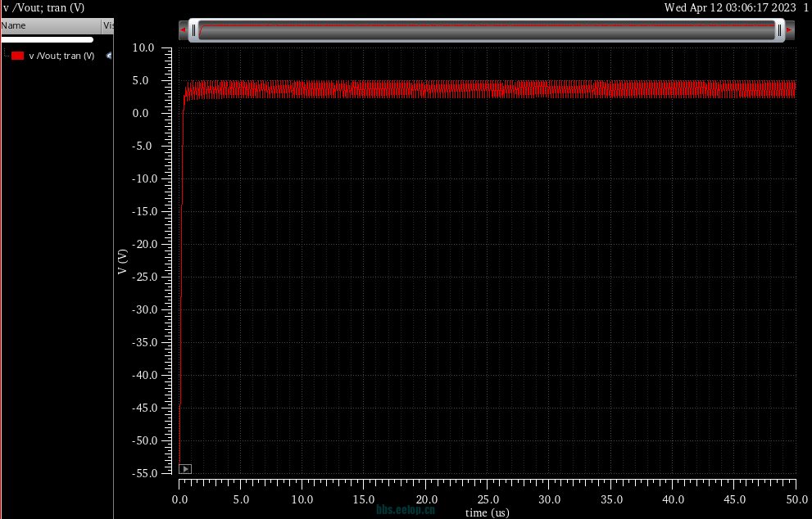Grab the right handle of the zoom slider

tap(779, 30)
